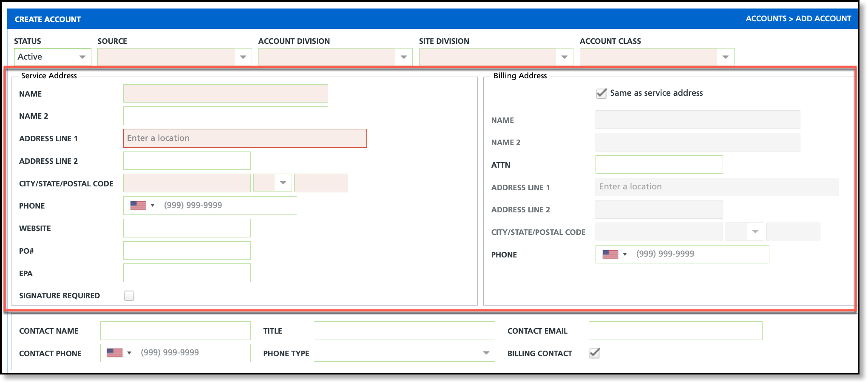The width and height of the screenshot is (868, 383).
Task: Open the Service Address phone country flag selector
Action: coord(142,206)
